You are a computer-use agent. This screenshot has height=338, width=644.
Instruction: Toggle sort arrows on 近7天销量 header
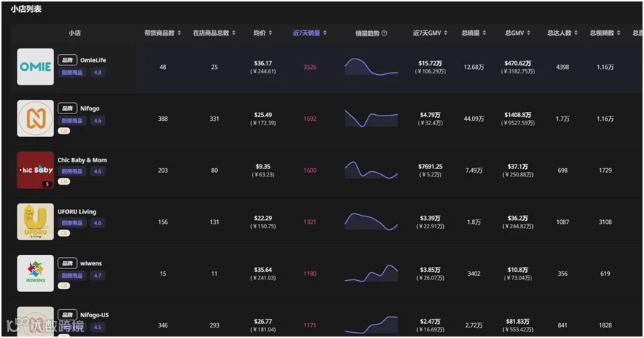pos(325,33)
